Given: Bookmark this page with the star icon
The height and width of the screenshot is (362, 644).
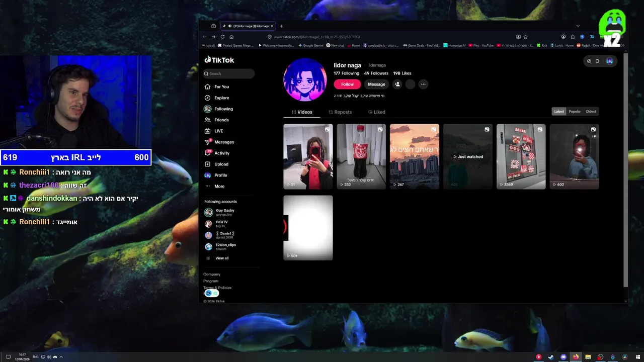Looking at the screenshot, I should 525,37.
